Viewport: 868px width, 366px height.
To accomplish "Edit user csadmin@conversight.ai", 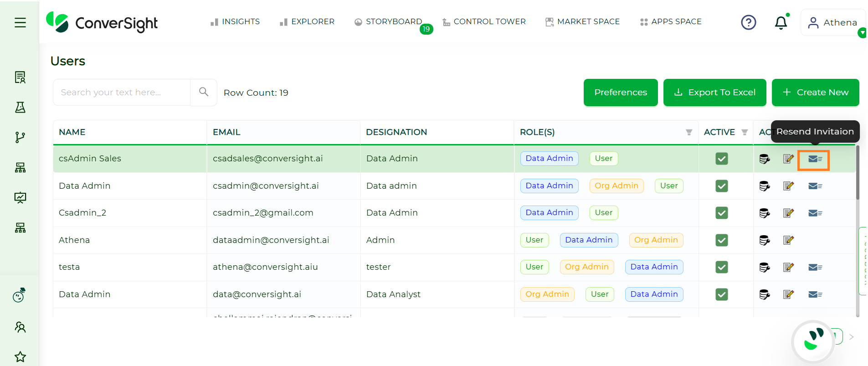I will [788, 186].
